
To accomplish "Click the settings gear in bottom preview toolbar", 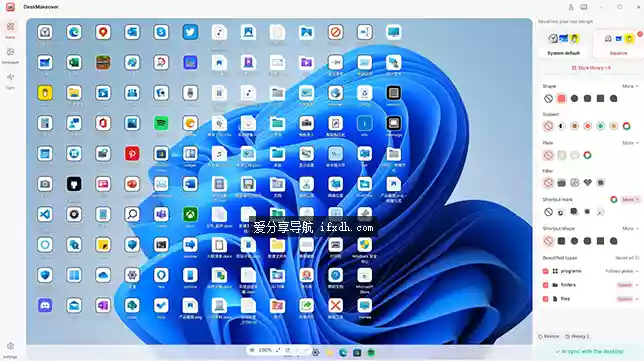I will click(x=315, y=352).
